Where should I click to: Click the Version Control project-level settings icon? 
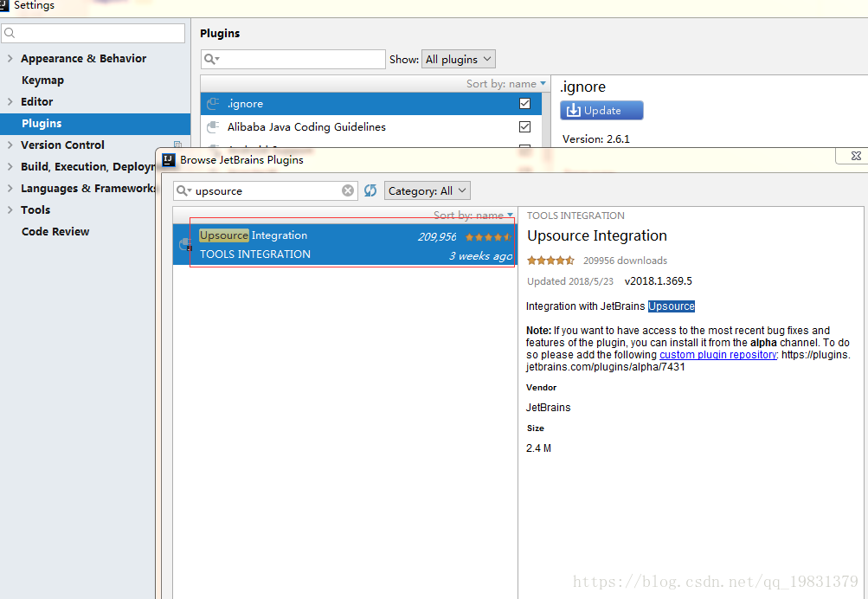(177, 145)
